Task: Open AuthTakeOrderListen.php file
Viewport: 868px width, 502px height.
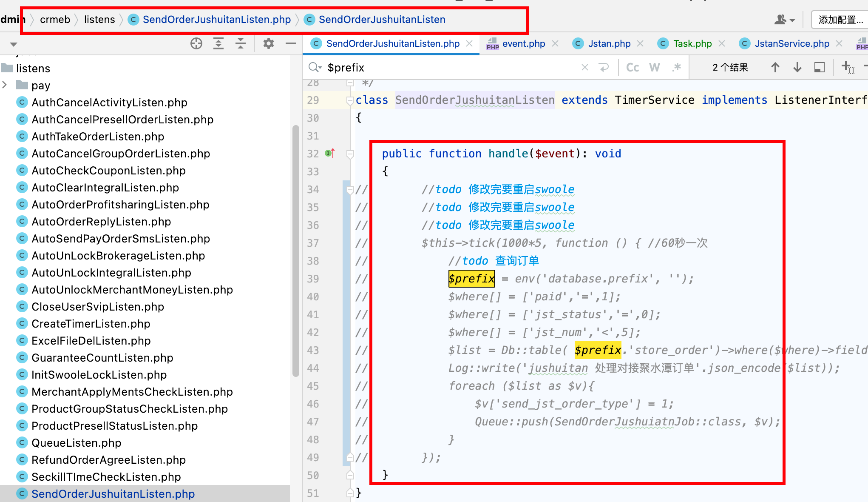Action: click(98, 136)
